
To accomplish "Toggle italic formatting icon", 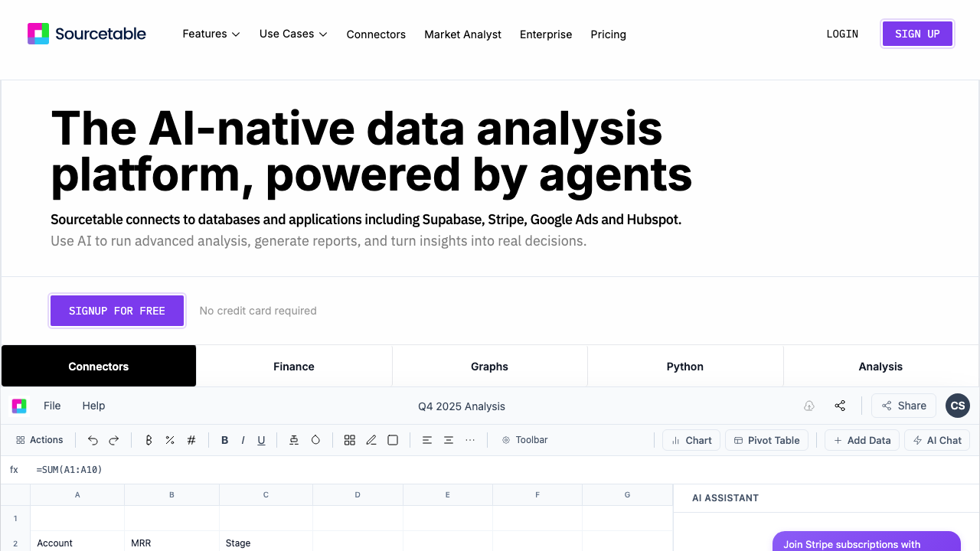I will [x=243, y=440].
